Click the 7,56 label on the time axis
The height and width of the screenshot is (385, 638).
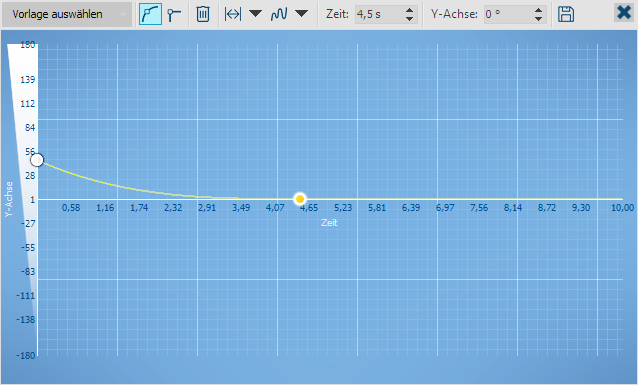pos(479,208)
